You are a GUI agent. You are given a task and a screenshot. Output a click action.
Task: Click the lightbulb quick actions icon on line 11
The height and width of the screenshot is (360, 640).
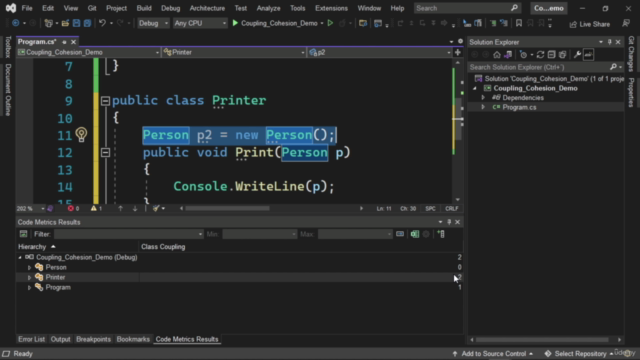tap(81, 134)
